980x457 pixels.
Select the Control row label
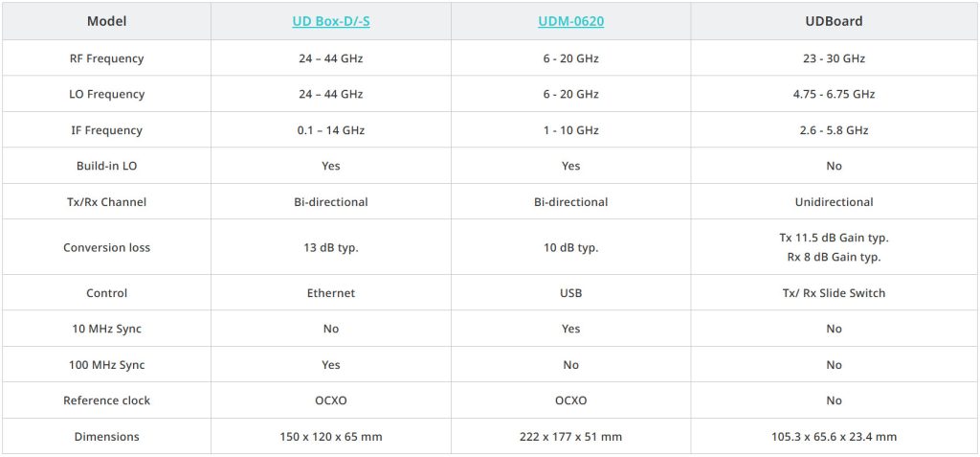coord(106,293)
